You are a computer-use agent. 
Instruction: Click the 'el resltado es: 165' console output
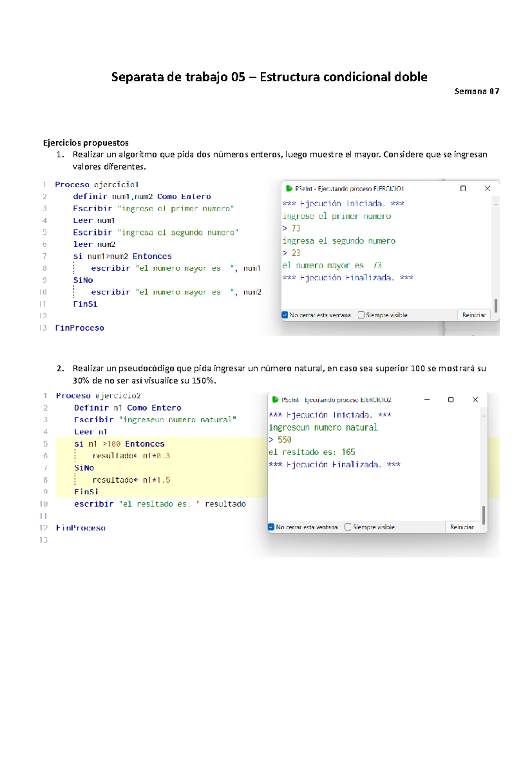[x=312, y=452]
